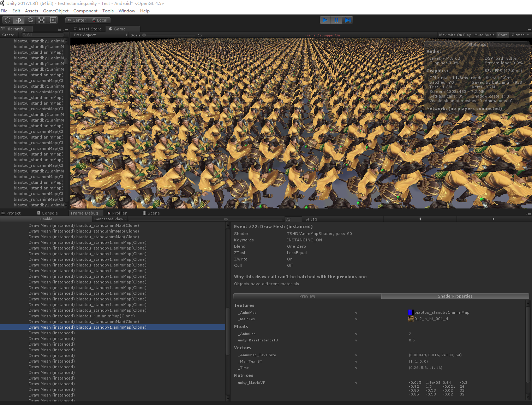
Task: Switch to Scene tab
Action: click(151, 213)
